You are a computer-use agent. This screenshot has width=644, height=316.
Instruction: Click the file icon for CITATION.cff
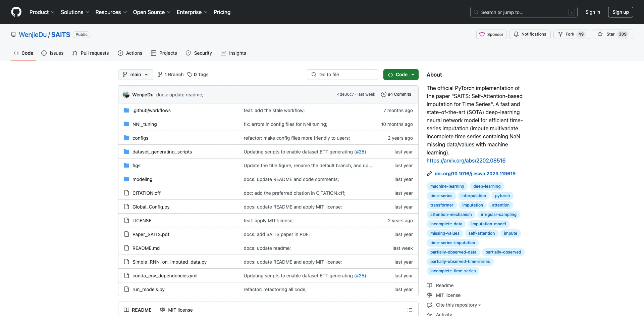point(126,193)
